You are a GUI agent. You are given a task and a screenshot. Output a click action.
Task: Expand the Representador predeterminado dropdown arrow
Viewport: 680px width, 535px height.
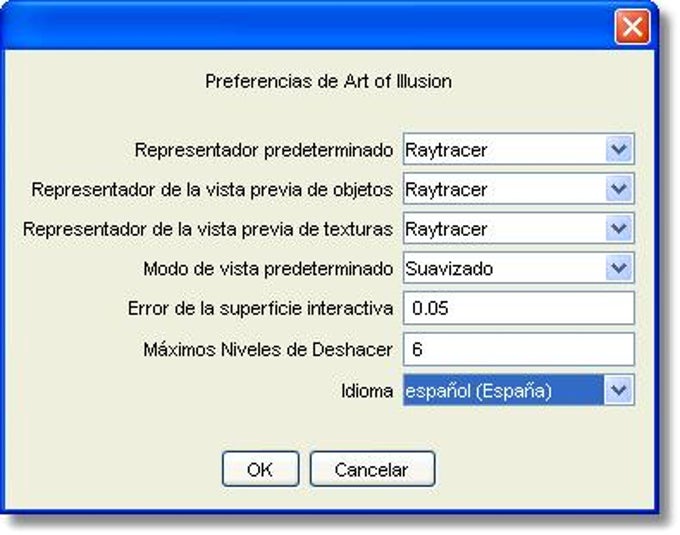pyautogui.click(x=619, y=149)
